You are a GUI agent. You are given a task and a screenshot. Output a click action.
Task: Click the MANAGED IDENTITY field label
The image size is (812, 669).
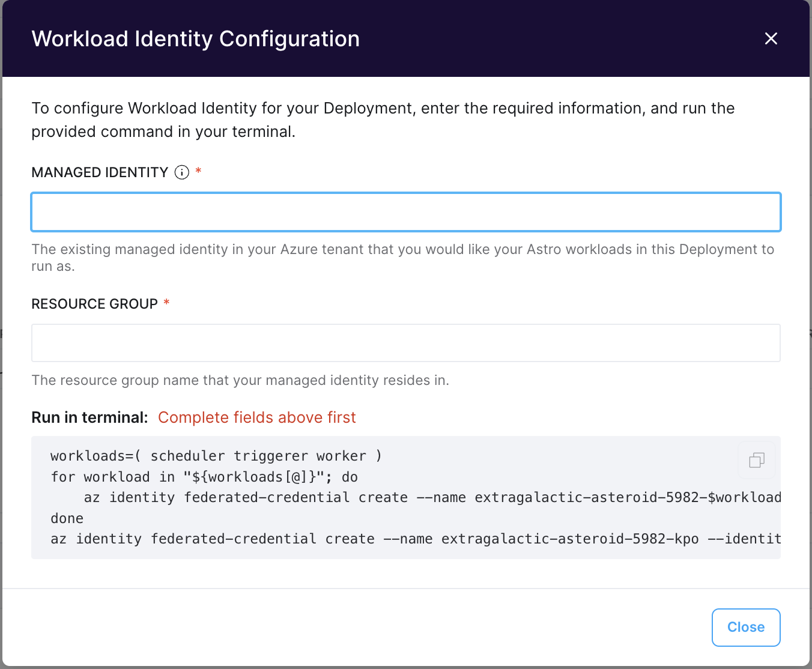tap(100, 172)
